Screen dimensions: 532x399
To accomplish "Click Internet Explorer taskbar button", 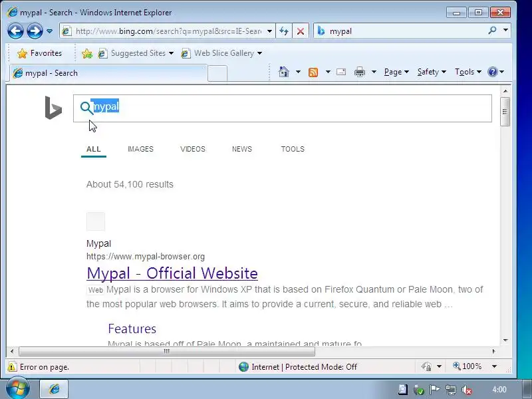I will coord(54,389).
